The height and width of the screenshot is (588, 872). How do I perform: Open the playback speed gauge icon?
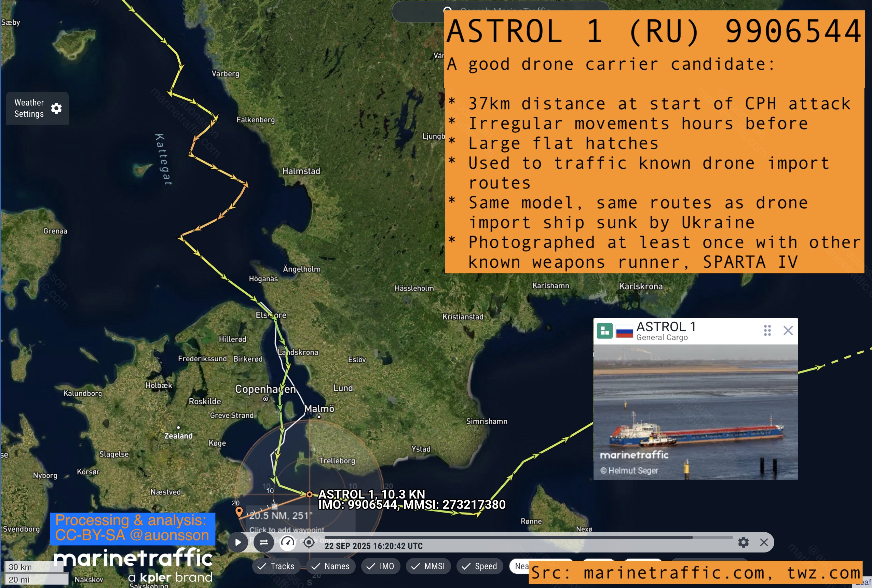(x=288, y=542)
